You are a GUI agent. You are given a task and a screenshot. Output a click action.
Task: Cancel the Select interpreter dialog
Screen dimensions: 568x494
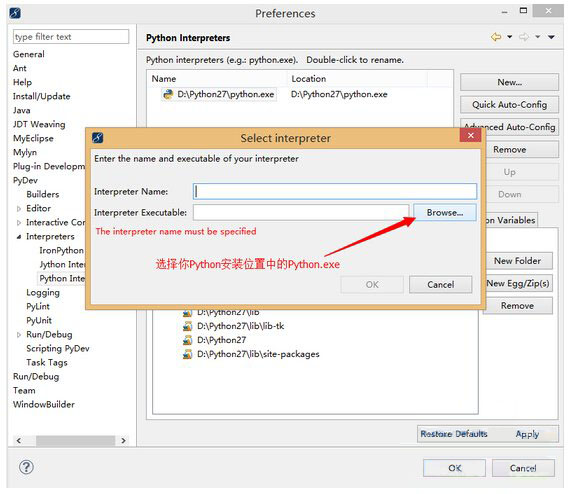point(440,285)
